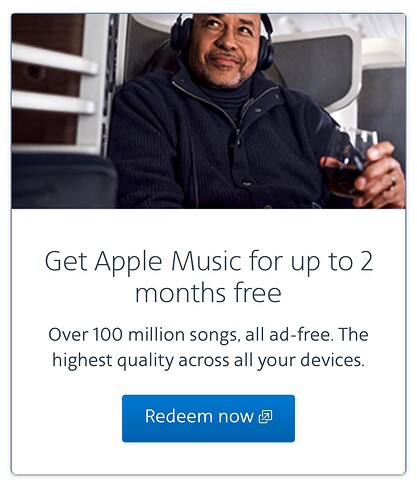Click the "highest quality across all your devices" line
The image size is (417, 499).
pyautogui.click(x=208, y=361)
